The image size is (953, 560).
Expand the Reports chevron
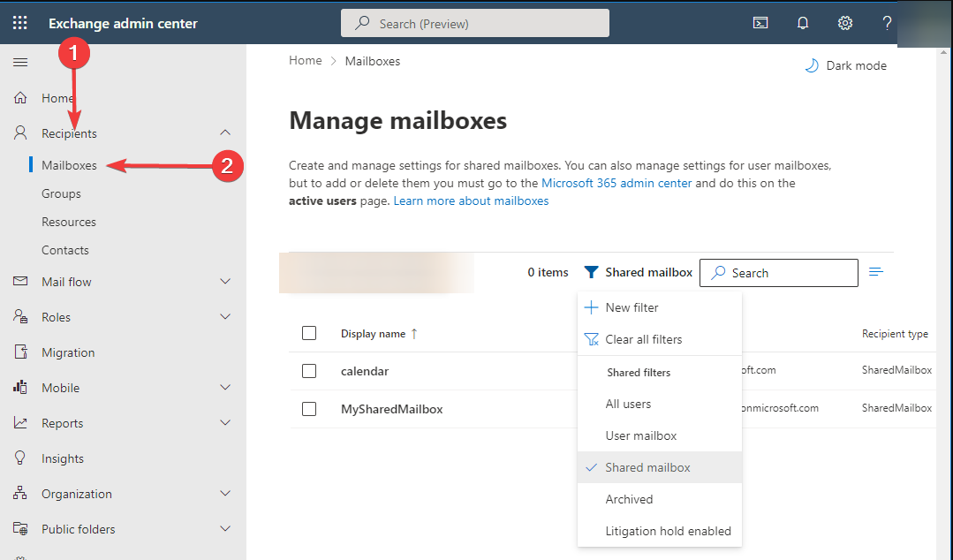[x=225, y=422]
